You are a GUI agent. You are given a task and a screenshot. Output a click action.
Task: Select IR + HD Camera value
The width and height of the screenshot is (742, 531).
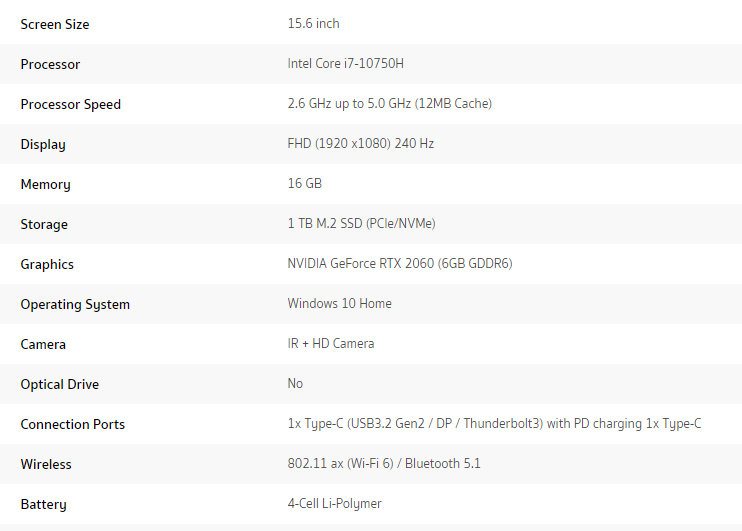(x=331, y=344)
